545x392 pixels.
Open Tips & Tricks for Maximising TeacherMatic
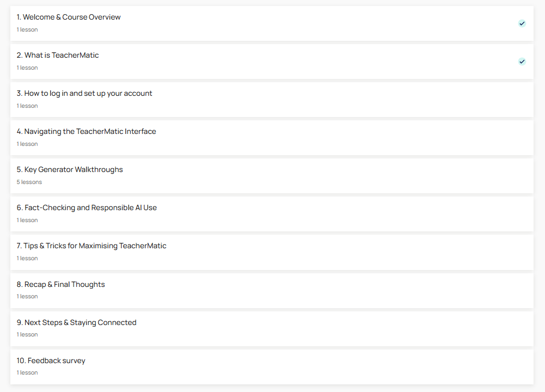[92, 246]
